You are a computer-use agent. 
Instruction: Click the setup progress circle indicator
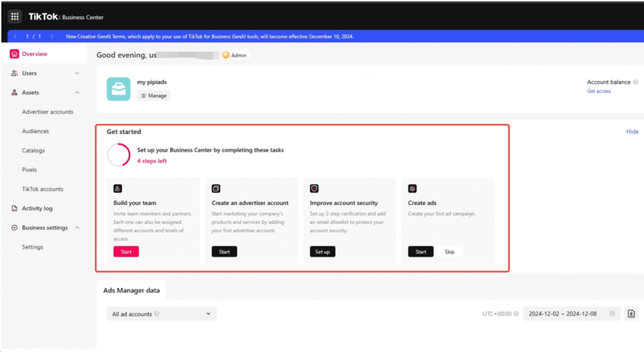tap(119, 155)
